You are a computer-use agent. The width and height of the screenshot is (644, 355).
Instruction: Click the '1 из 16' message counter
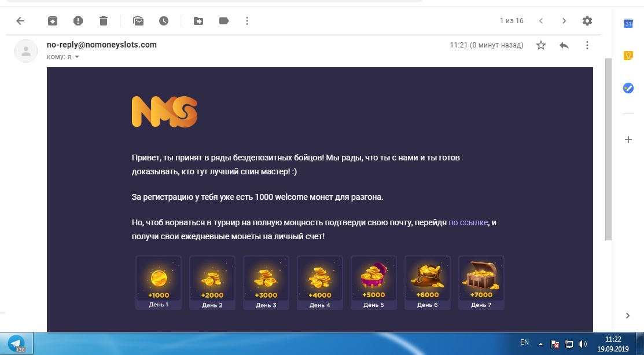(x=511, y=20)
